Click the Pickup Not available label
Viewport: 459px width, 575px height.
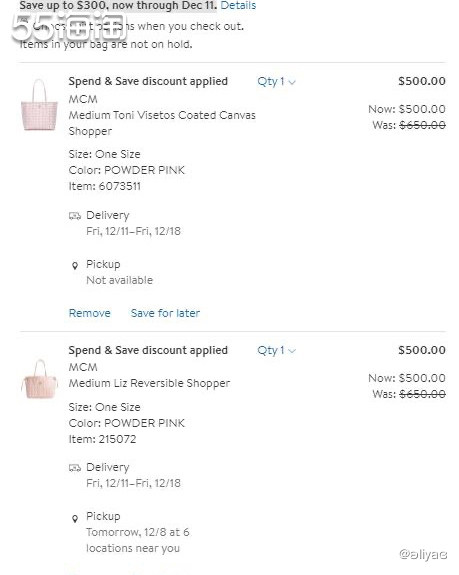(x=120, y=272)
